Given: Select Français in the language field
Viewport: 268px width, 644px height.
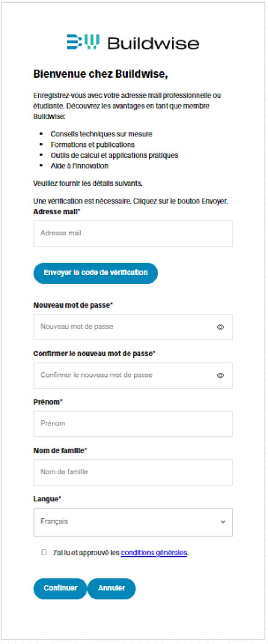Looking at the screenshot, I should tap(133, 522).
